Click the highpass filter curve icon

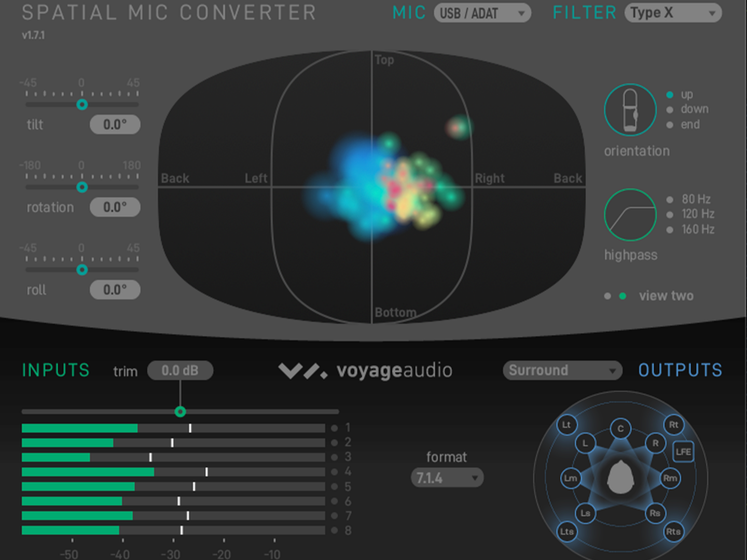pos(630,215)
